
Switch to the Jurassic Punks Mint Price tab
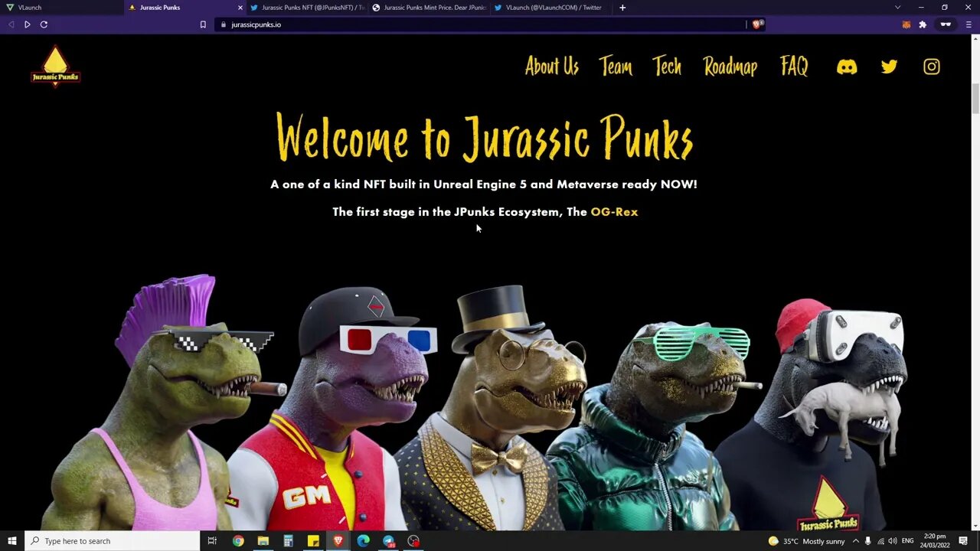tap(428, 8)
